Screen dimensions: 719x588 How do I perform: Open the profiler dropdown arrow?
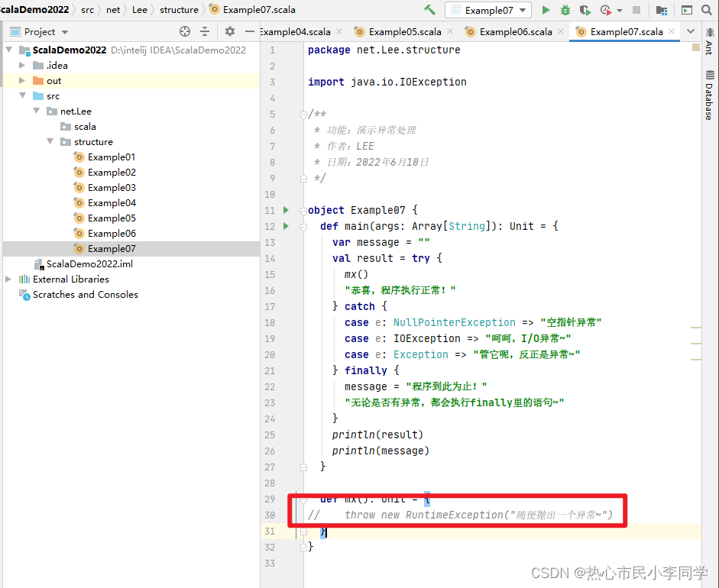[x=620, y=10]
